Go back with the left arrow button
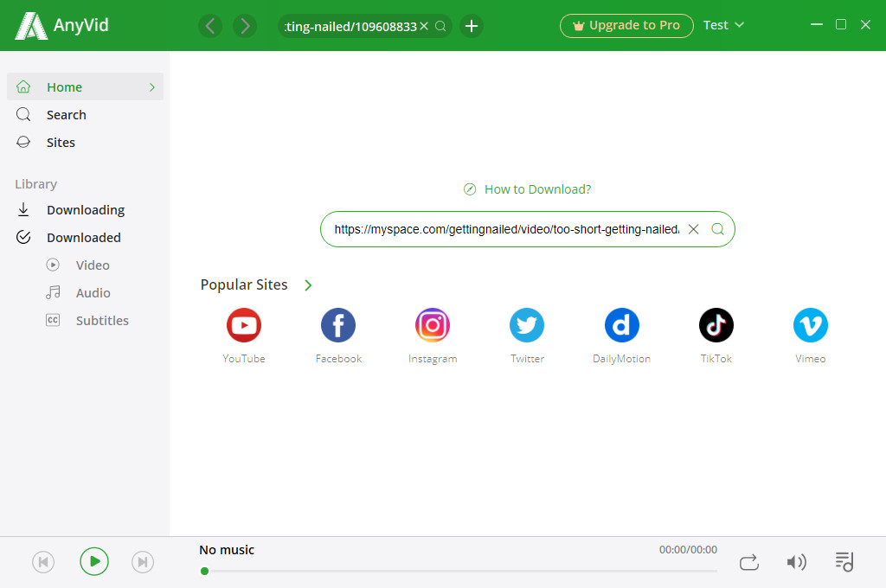This screenshot has height=588, width=886. click(x=210, y=26)
